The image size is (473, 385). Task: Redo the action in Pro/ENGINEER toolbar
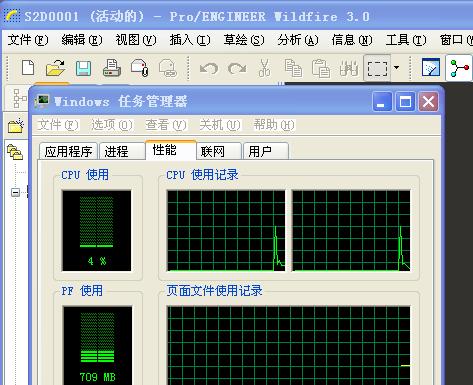coord(237,69)
